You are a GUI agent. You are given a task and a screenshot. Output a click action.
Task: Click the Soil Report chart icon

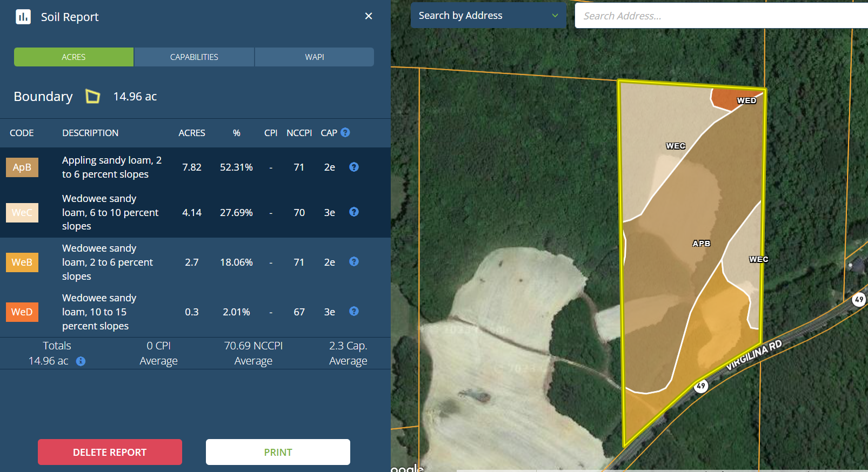tap(23, 17)
